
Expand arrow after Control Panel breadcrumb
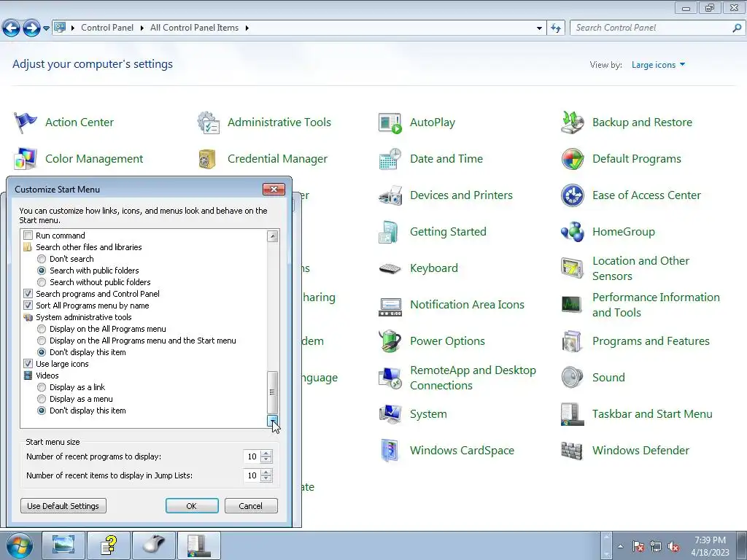tap(142, 28)
